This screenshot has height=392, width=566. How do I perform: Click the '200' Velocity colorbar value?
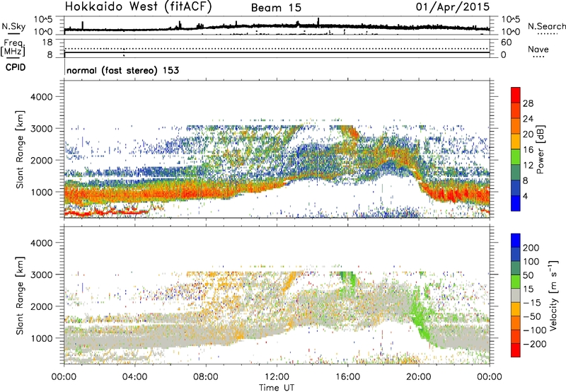tap(531, 248)
